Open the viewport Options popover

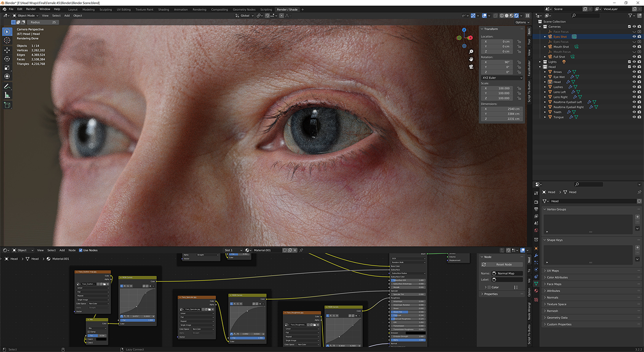tap(521, 22)
